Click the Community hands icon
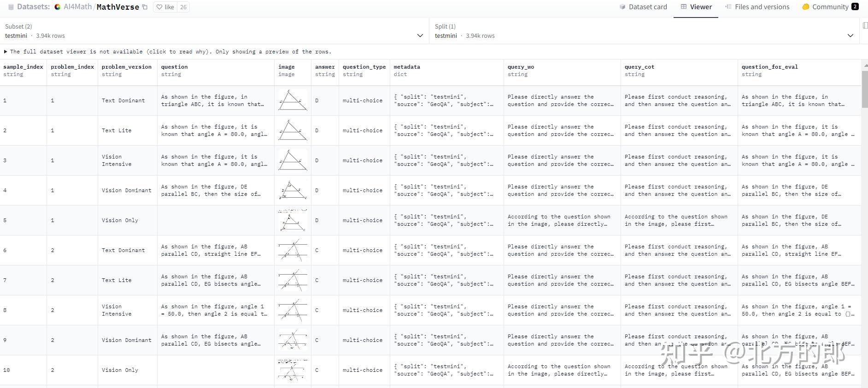The image size is (868, 388). 806,7
